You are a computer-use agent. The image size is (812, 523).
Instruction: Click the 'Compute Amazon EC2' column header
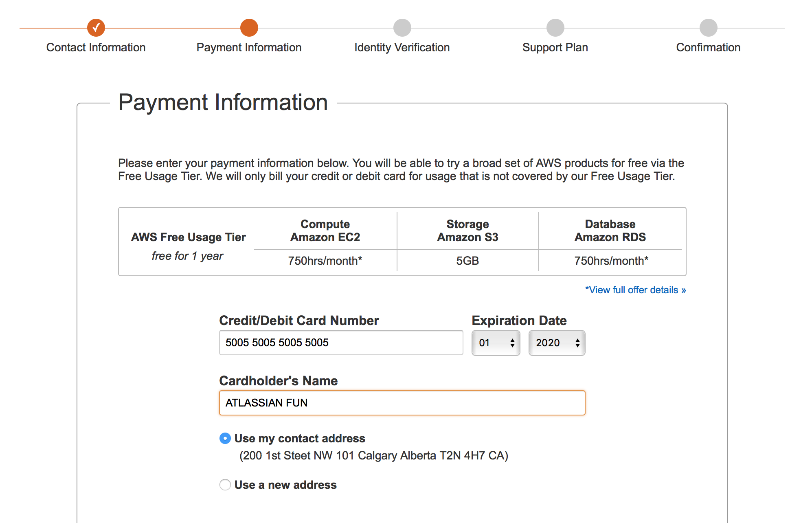tap(325, 231)
